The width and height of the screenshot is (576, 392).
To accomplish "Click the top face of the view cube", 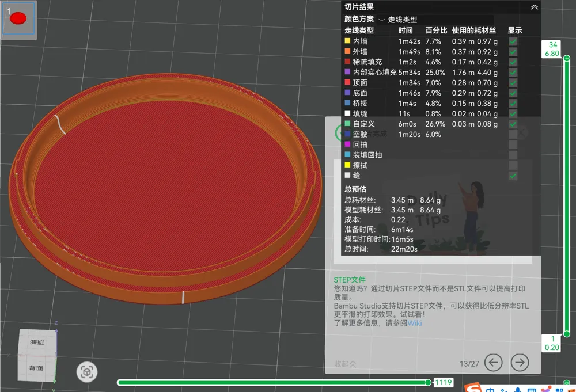I will (37, 342).
